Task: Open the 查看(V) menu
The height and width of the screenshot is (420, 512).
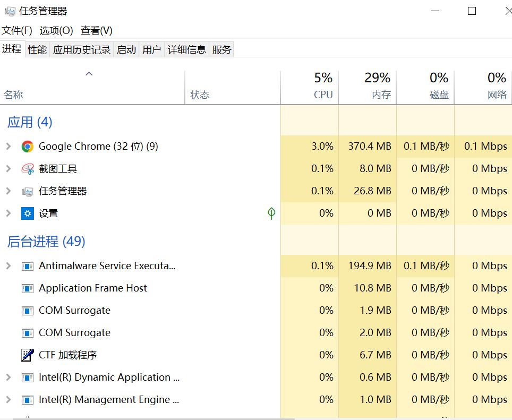Action: [x=97, y=31]
